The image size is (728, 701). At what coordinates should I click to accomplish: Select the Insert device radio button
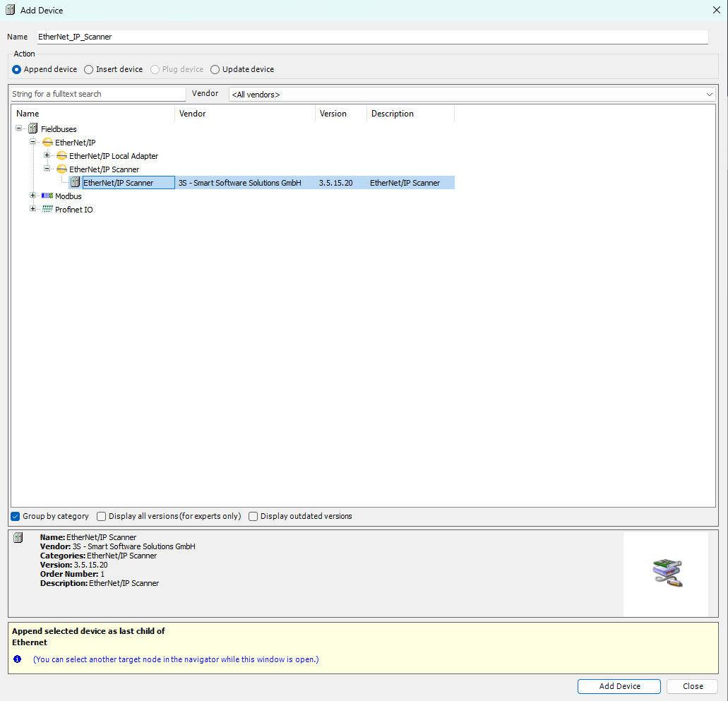pos(88,69)
